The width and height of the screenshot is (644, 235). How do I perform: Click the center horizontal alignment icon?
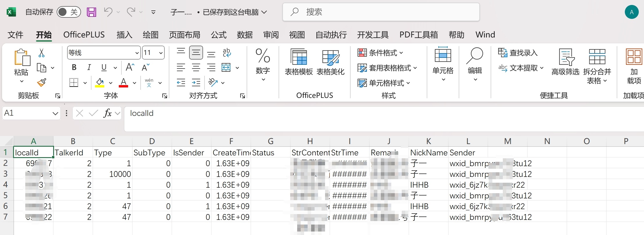(x=196, y=68)
